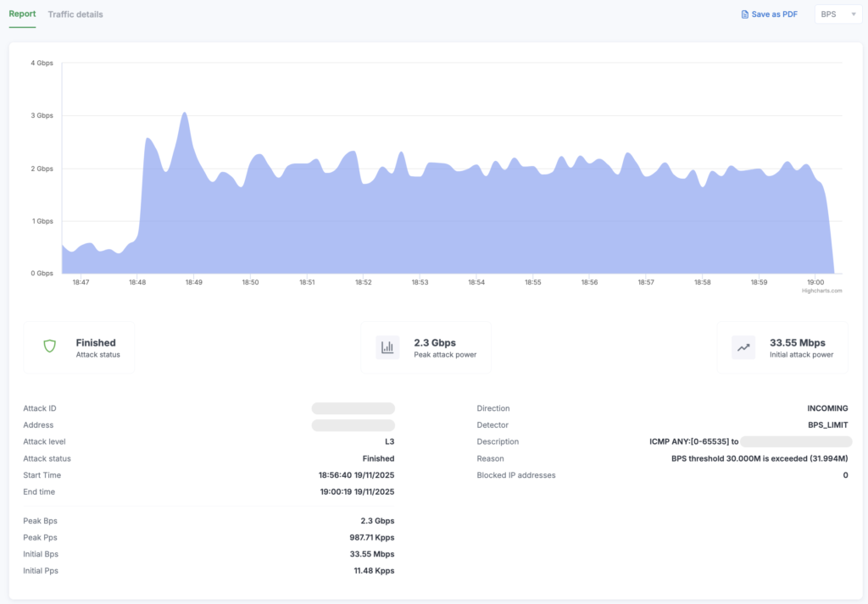868x604 pixels.
Task: Click the Blocked IP addresses count
Action: [x=845, y=475]
